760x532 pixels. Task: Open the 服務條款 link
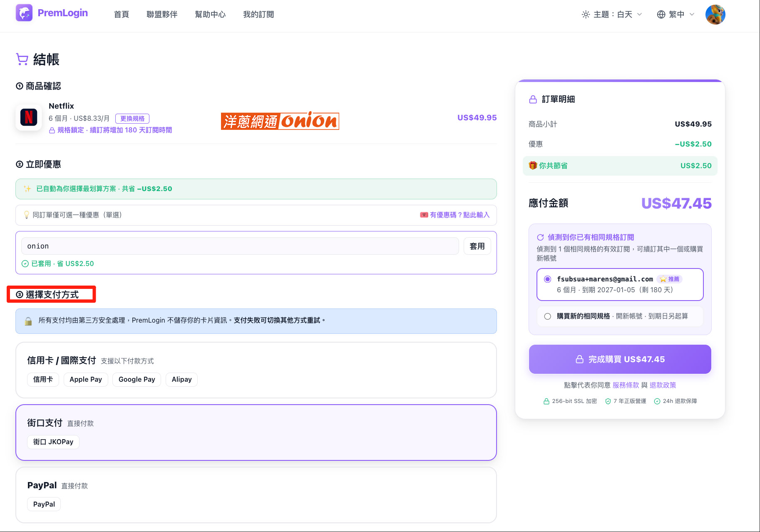pos(626,385)
